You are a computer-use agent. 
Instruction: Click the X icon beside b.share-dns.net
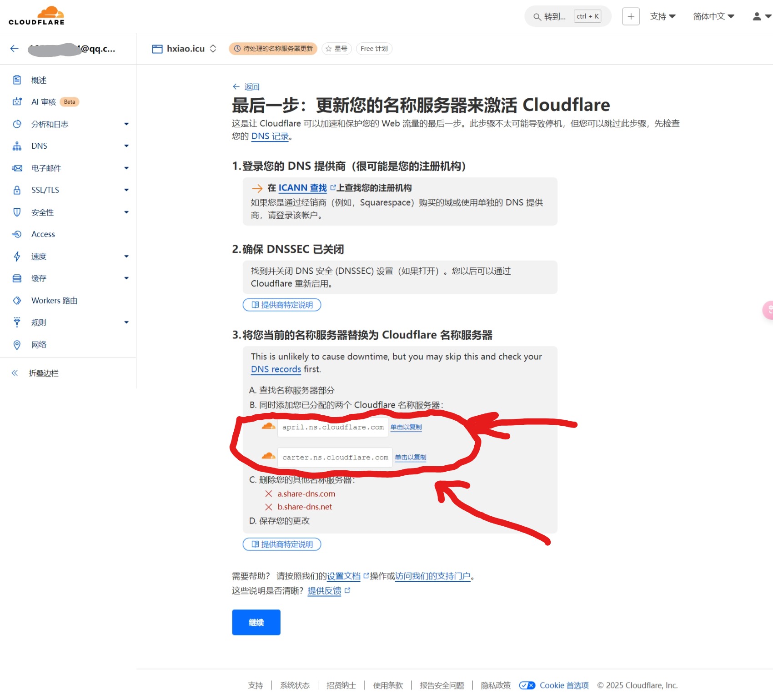tap(269, 507)
